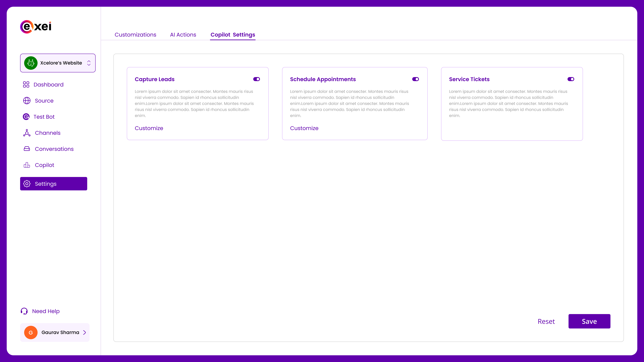Click the Save button

pos(589,321)
